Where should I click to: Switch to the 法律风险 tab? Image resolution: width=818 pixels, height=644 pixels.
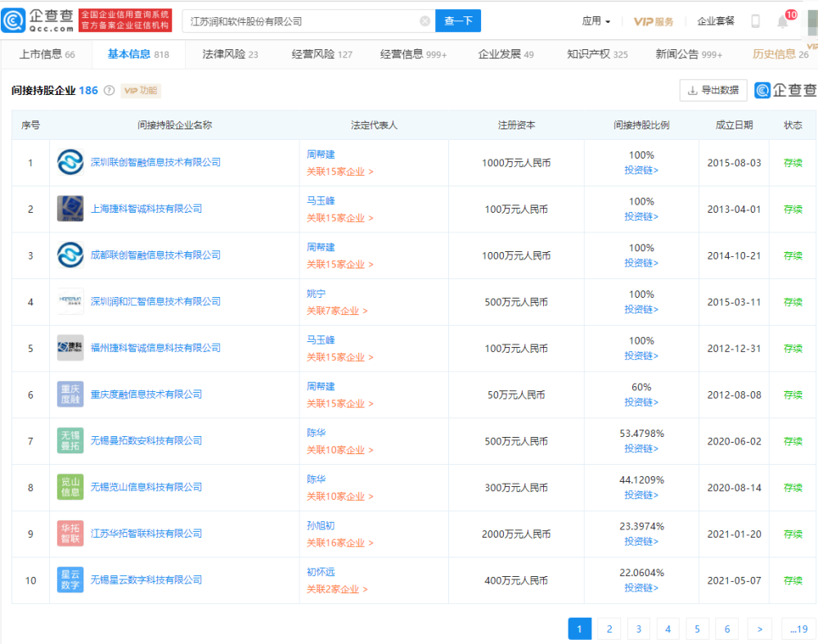[230, 55]
